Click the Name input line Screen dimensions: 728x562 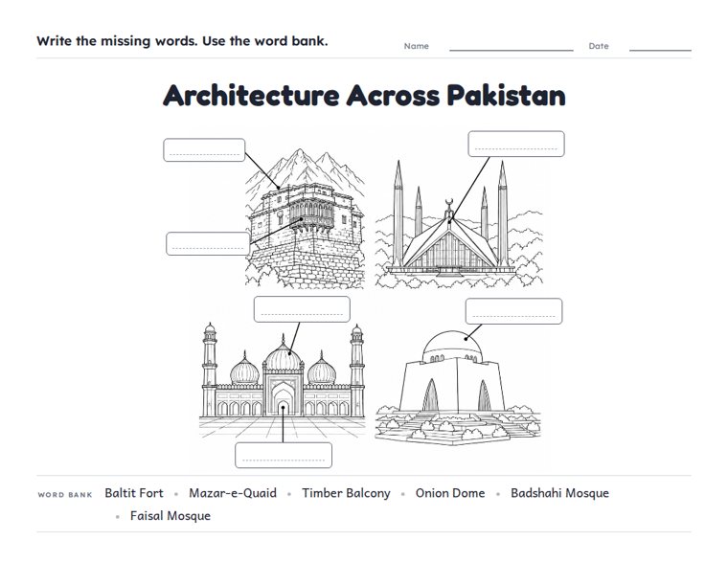point(512,50)
